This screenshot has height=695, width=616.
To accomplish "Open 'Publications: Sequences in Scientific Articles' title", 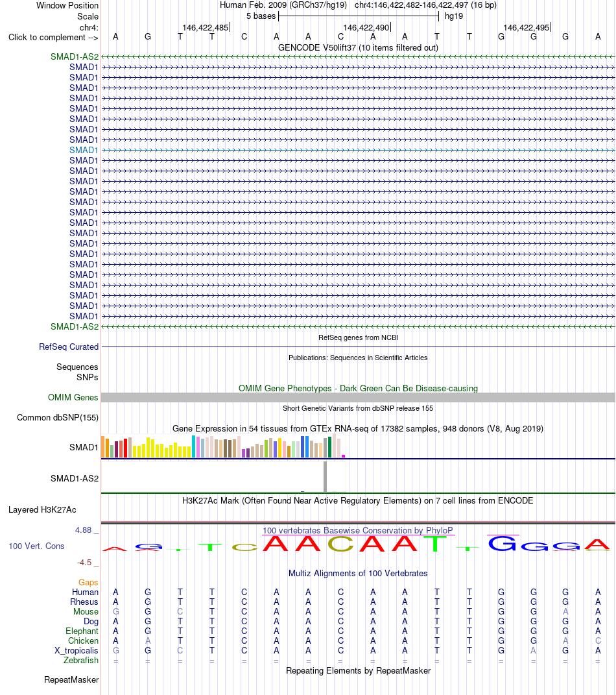I will (x=359, y=358).
